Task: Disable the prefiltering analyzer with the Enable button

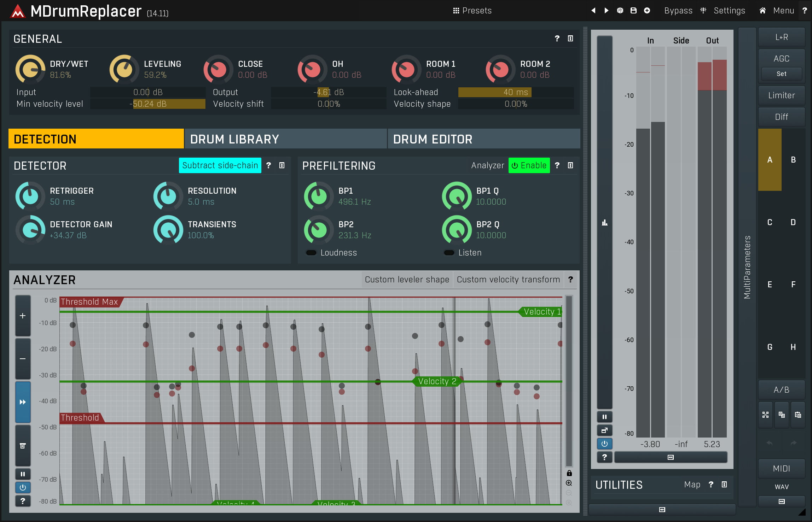Action: pos(529,165)
